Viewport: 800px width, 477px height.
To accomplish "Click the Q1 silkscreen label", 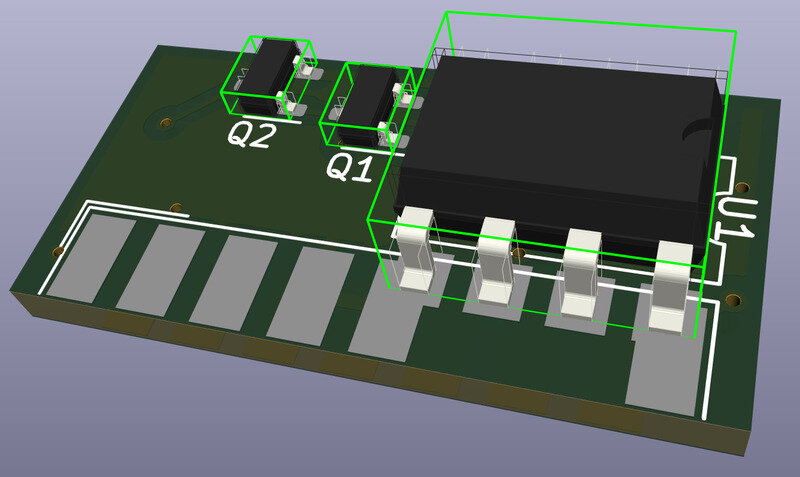I will (350, 167).
